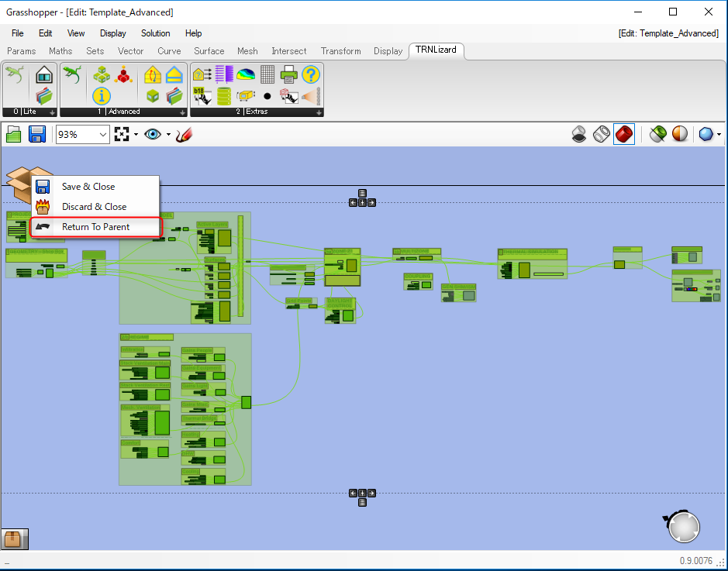Switch to wireframe preview mode
Image resolution: width=728 pixels, height=571 pixels.
602,135
